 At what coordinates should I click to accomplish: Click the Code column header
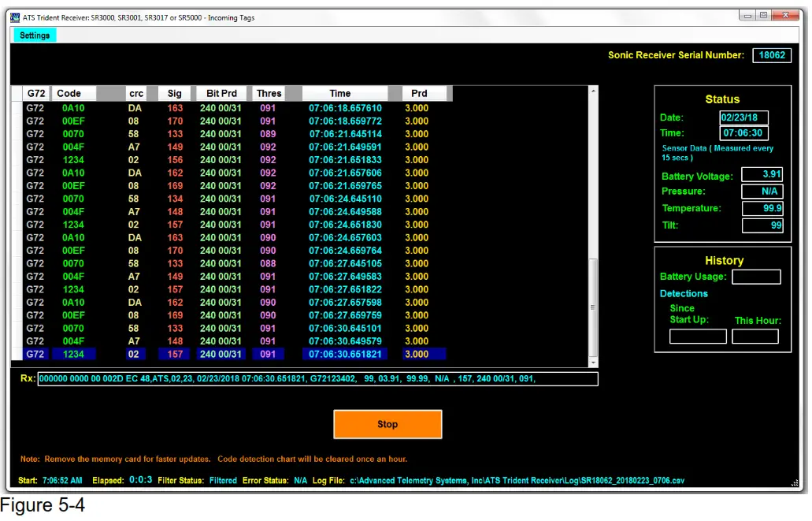coord(69,93)
